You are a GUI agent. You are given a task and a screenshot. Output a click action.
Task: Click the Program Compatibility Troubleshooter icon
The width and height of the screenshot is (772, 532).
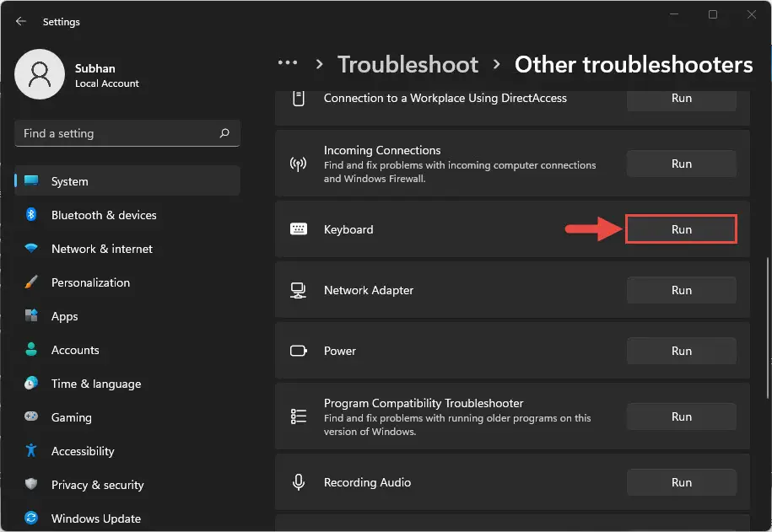(x=298, y=416)
